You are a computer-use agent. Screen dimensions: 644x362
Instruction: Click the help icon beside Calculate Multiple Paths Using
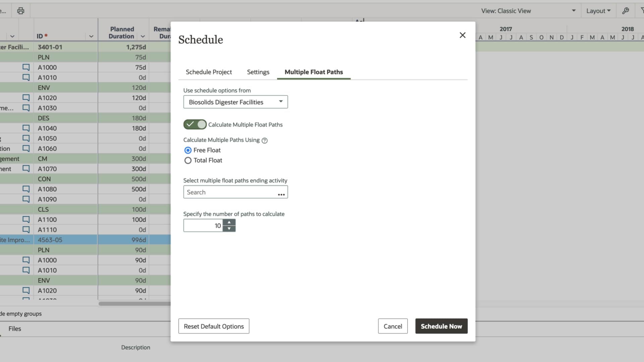coord(265,140)
